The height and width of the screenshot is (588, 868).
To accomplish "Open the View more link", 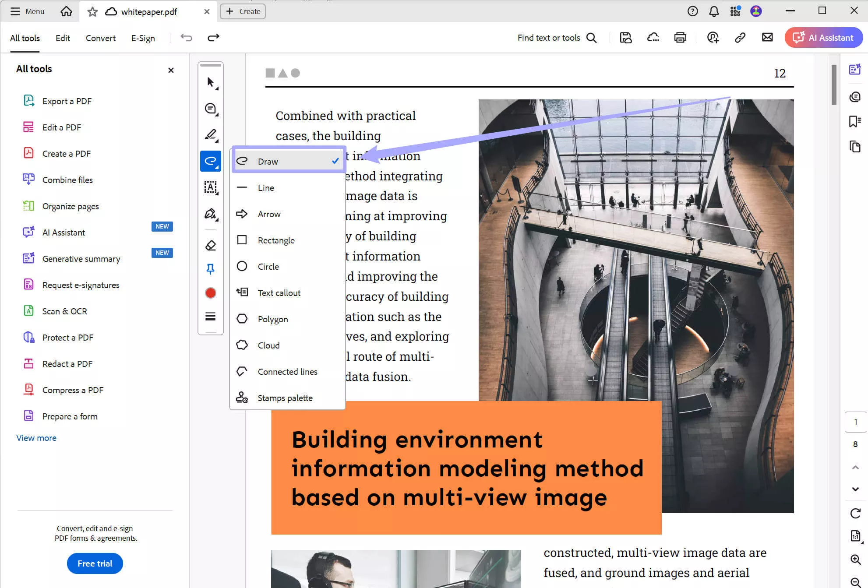I will [36, 438].
